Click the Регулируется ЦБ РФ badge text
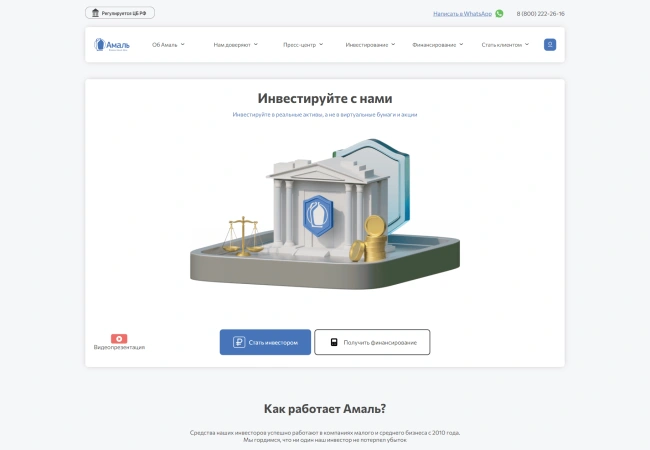The height and width of the screenshot is (450, 650). coord(125,14)
